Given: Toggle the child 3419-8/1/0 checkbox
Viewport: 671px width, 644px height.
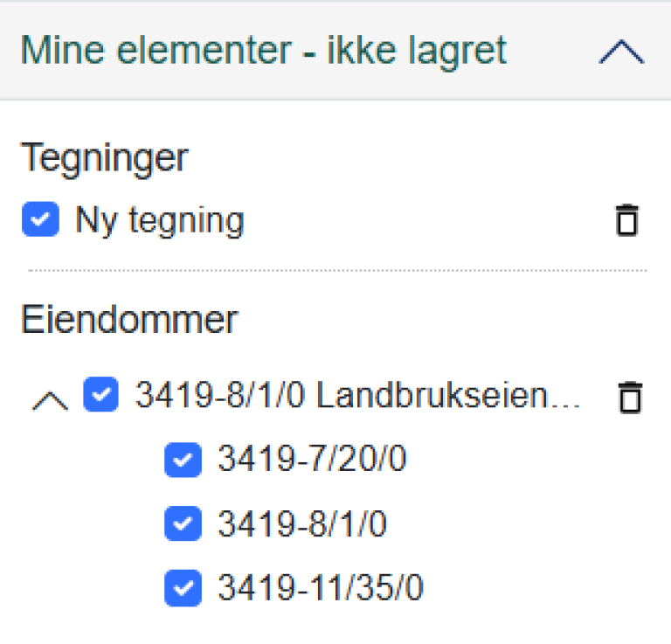Looking at the screenshot, I should [183, 524].
